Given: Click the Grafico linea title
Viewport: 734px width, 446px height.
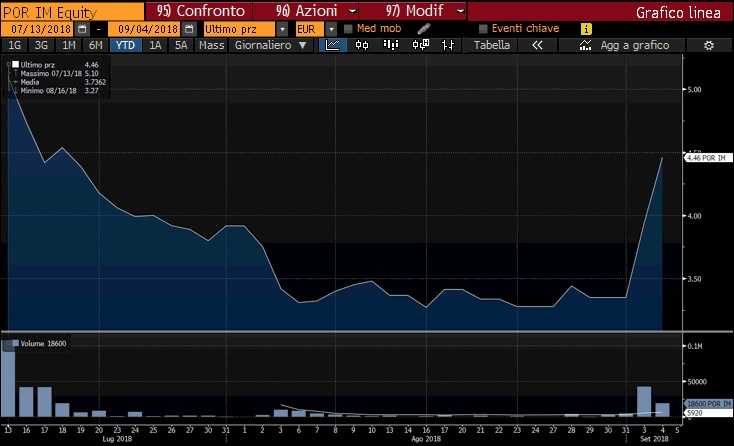Looking at the screenshot, I should [x=678, y=13].
